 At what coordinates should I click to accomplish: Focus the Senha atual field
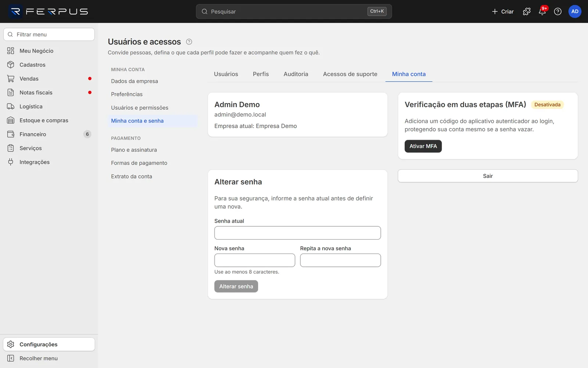click(298, 233)
